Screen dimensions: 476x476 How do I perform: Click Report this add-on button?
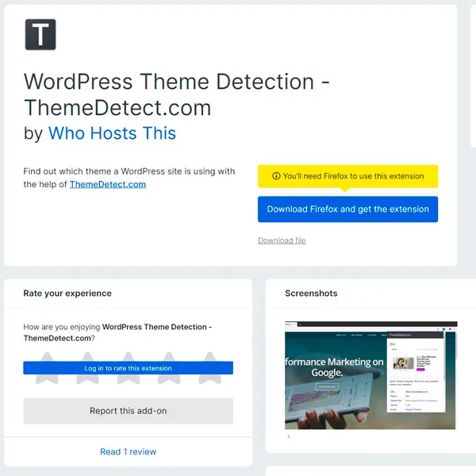pos(128,411)
